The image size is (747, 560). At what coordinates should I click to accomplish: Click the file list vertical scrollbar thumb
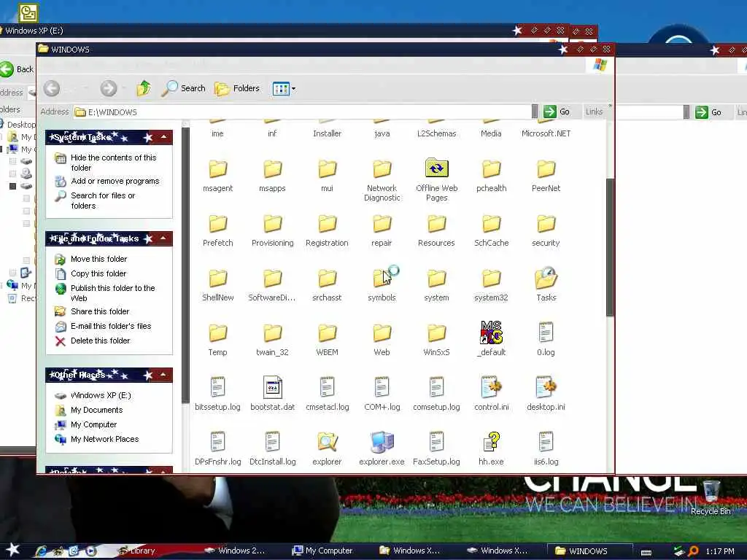(610, 247)
